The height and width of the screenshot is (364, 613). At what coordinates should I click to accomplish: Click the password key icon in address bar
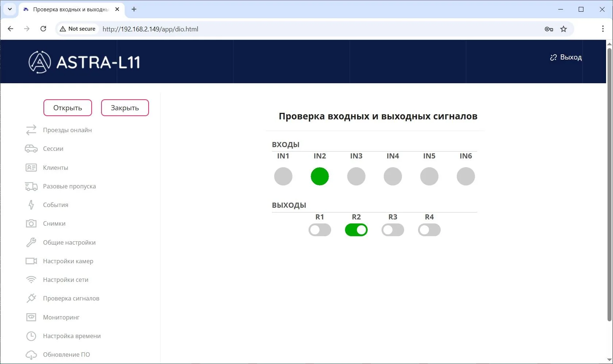(549, 29)
